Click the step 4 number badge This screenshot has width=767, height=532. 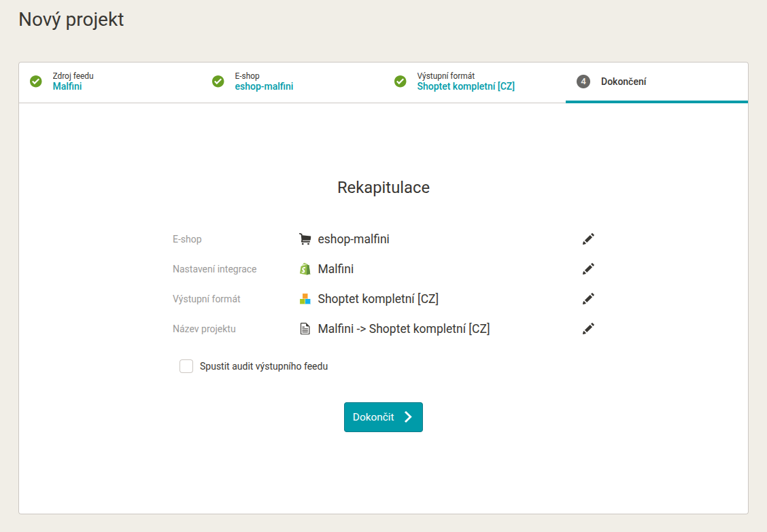click(583, 81)
